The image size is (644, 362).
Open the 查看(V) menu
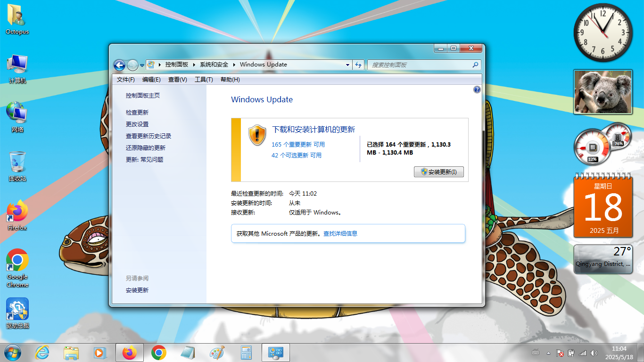tap(178, 80)
